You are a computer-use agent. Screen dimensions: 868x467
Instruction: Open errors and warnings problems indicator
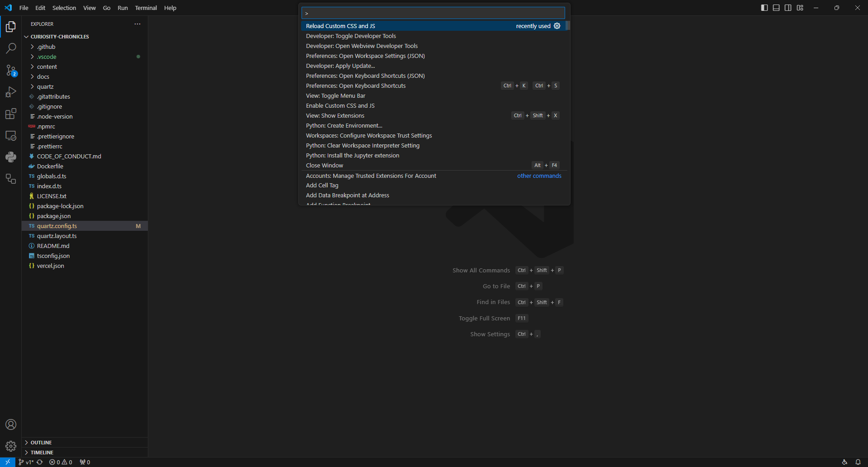(61, 462)
